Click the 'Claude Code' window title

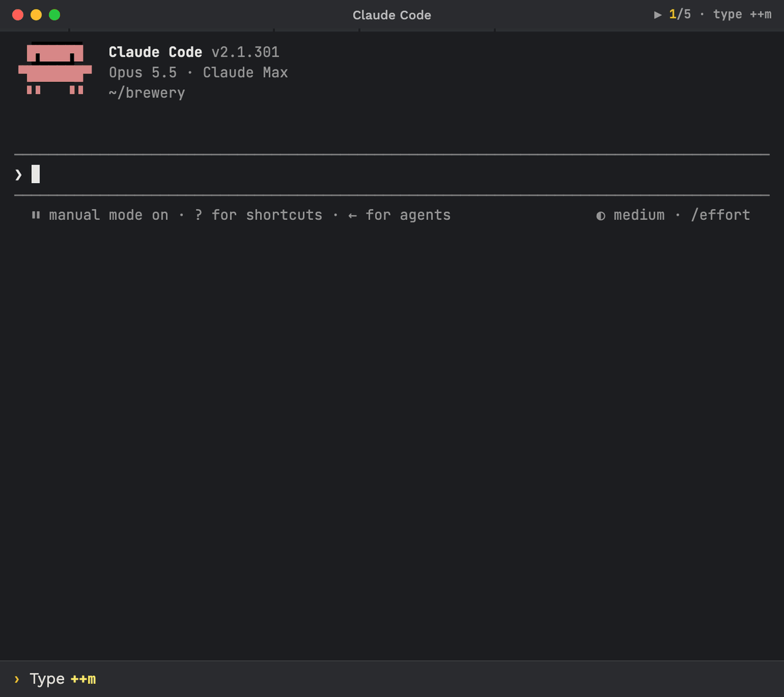pos(392,15)
